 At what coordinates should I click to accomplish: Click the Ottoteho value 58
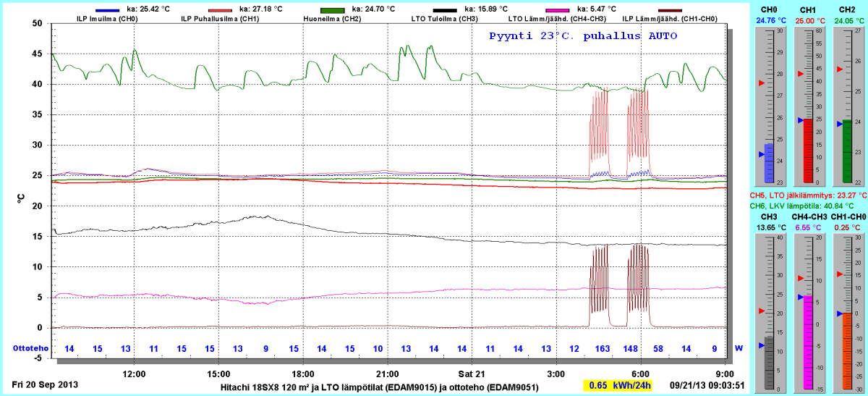pos(658,348)
